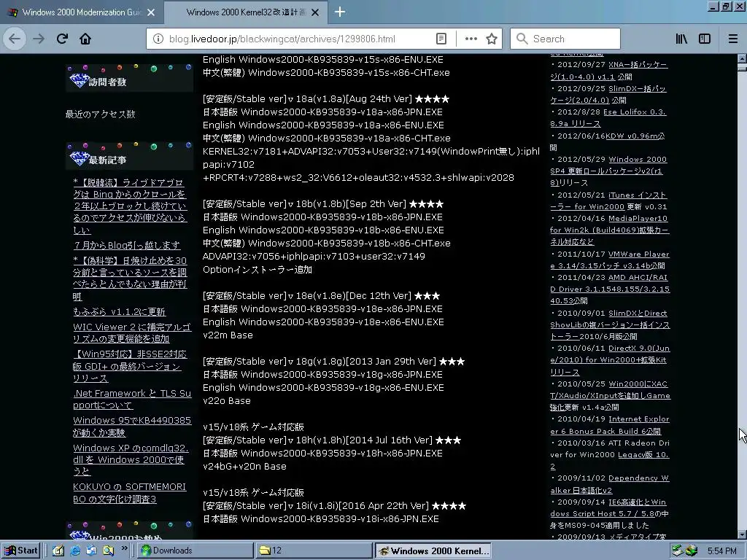
Task: Open Dependency Walker 日本語化v2 link
Action: pyautogui.click(x=610, y=484)
